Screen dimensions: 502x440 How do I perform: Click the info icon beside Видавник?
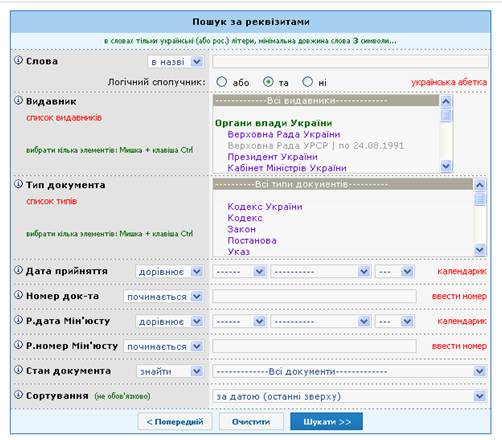[x=18, y=100]
